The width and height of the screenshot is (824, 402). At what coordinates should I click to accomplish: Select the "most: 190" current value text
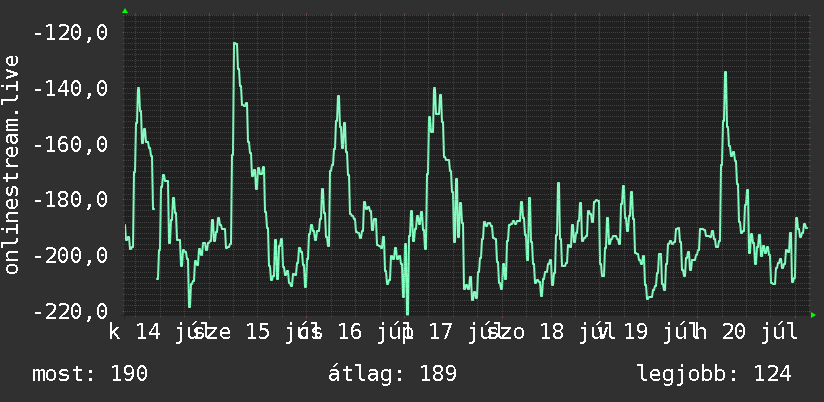pos(90,374)
